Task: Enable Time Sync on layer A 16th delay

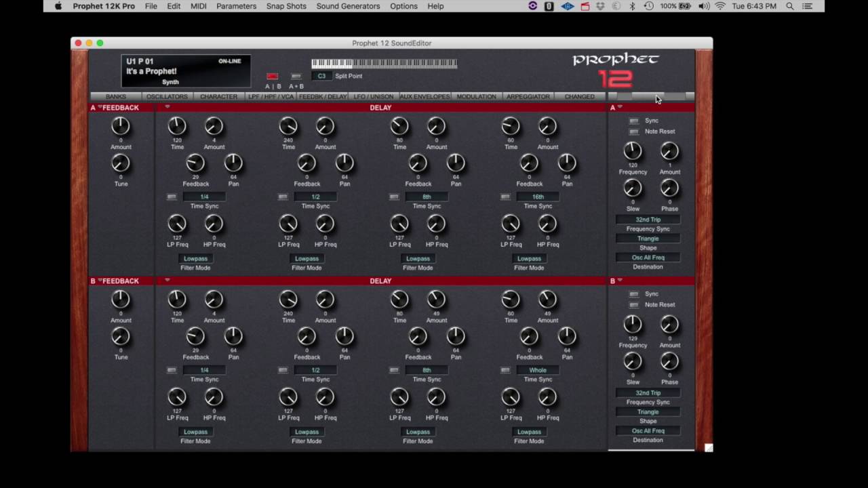Action: [x=505, y=197]
